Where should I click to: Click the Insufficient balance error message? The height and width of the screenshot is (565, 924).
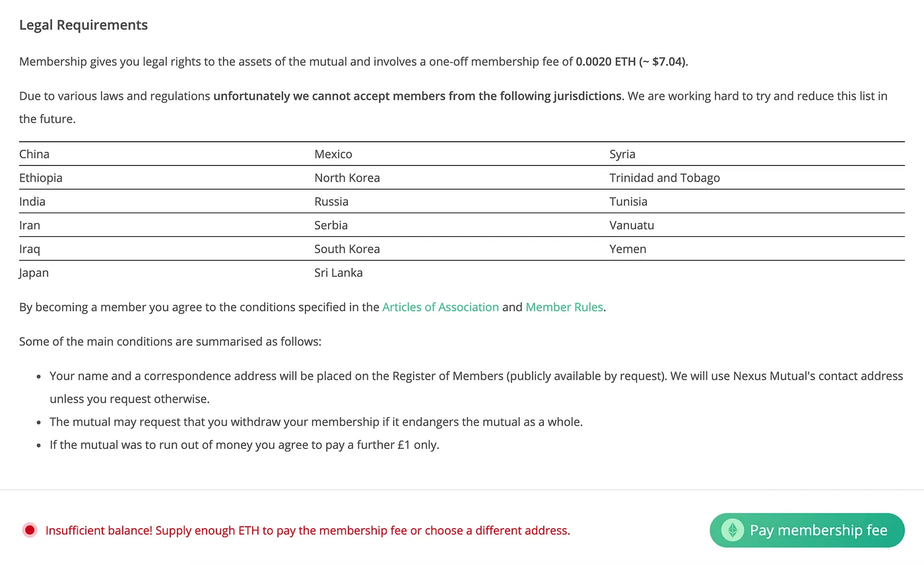tap(308, 530)
